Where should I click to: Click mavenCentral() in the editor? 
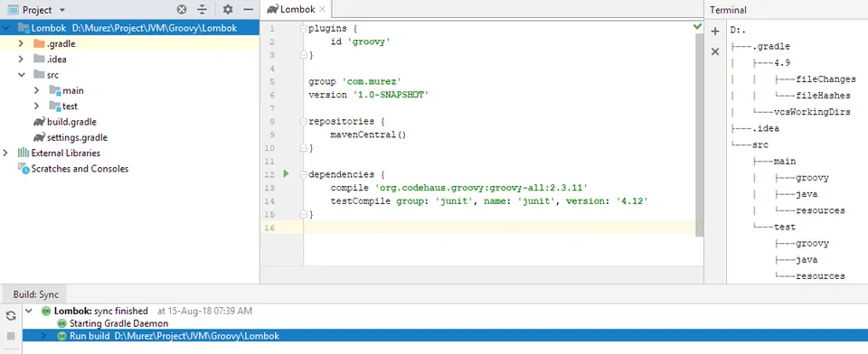[x=368, y=135]
